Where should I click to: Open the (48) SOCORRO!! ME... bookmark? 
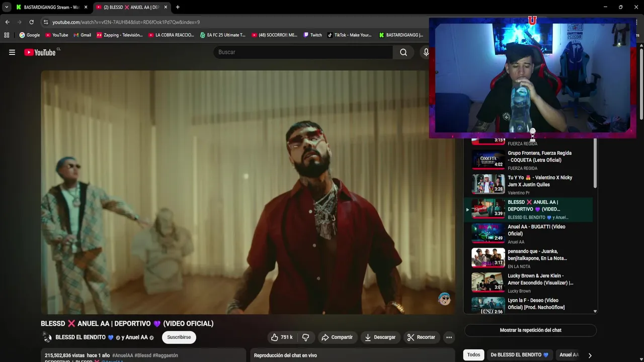[274, 35]
